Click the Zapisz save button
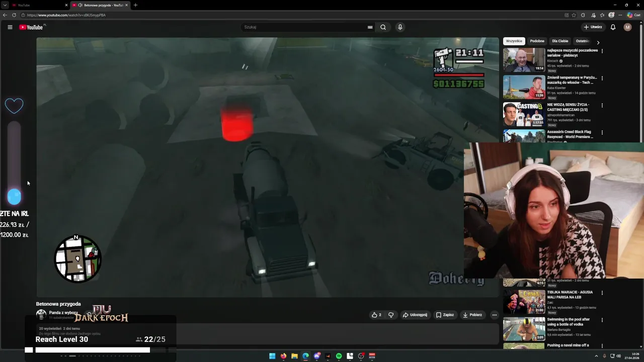This screenshot has height=362, width=644. [445, 315]
